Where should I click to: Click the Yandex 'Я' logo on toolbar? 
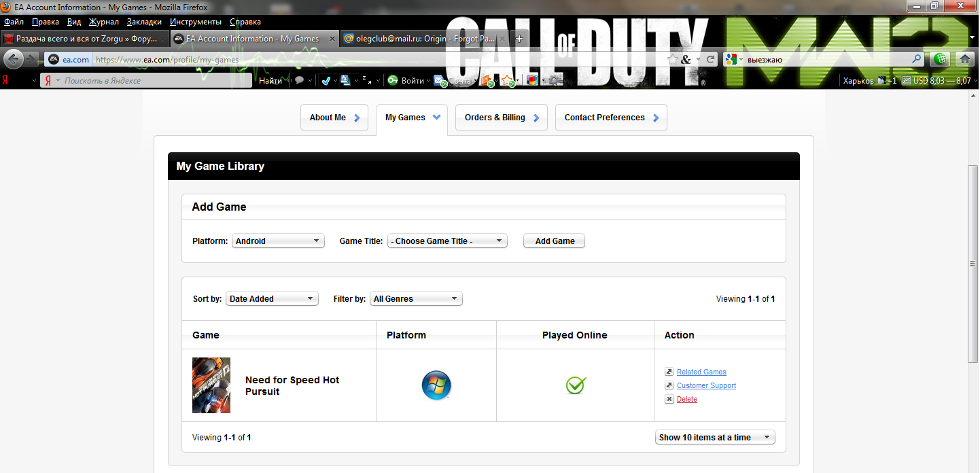click(5, 80)
